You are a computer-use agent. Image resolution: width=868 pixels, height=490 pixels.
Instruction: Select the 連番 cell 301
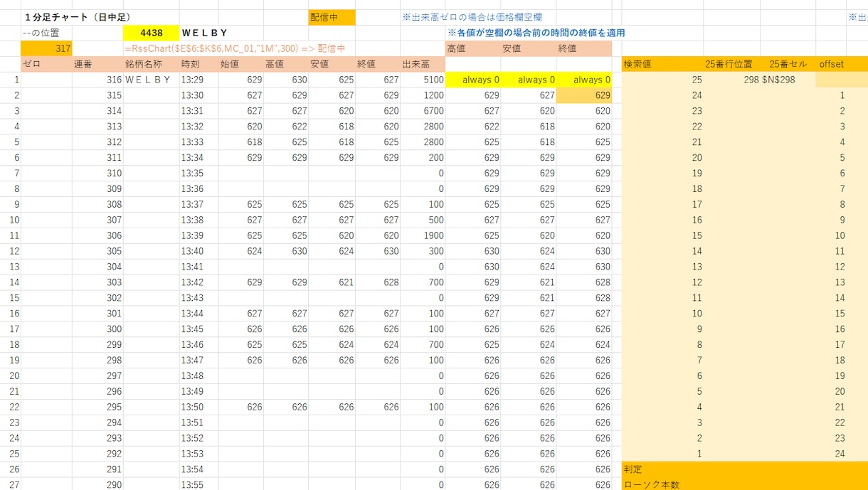97,314
